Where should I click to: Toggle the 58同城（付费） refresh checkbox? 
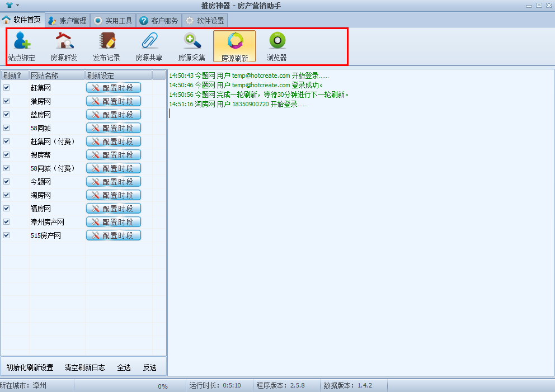(6, 168)
